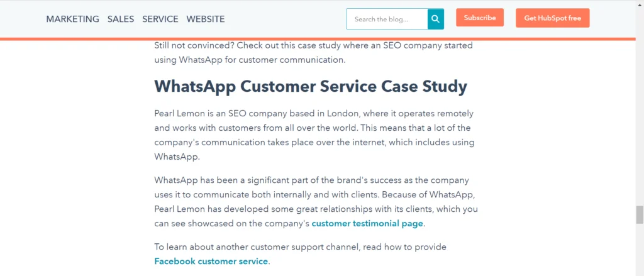The image size is (644, 276).
Task: Click the paragraph starting "Pearl Lemon is"
Action: point(314,135)
